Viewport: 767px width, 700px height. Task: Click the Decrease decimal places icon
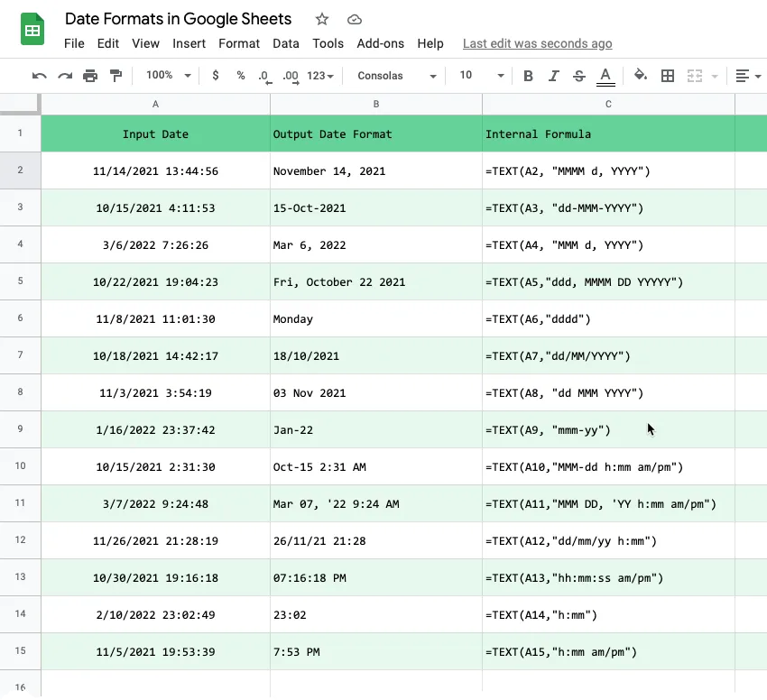[264, 76]
